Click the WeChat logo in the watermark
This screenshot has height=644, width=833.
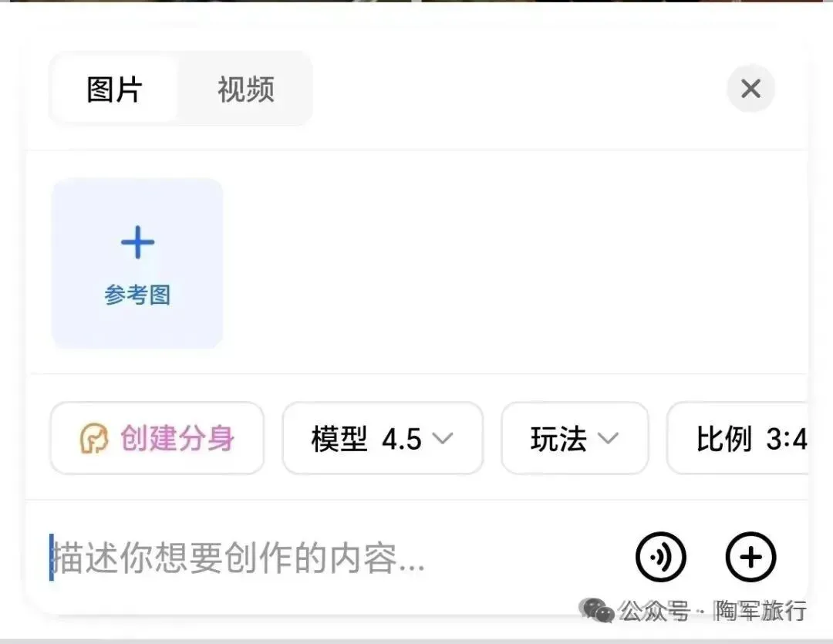click(596, 609)
